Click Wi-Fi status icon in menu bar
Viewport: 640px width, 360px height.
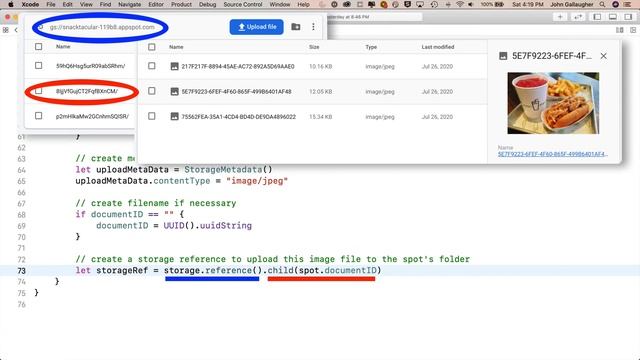tap(460, 4)
